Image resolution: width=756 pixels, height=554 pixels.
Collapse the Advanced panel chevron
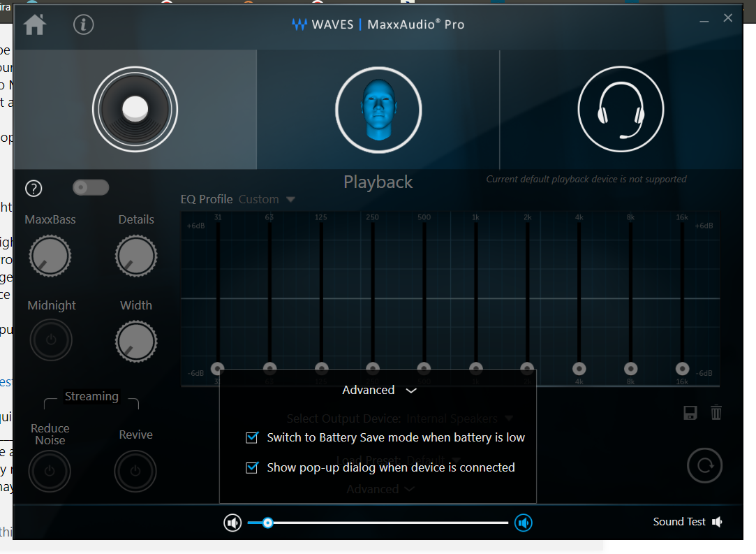pos(411,391)
